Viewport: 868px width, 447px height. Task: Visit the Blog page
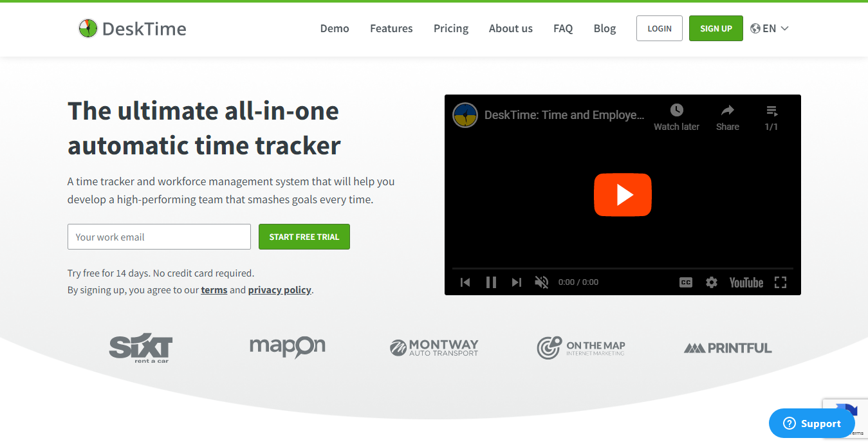pos(605,28)
